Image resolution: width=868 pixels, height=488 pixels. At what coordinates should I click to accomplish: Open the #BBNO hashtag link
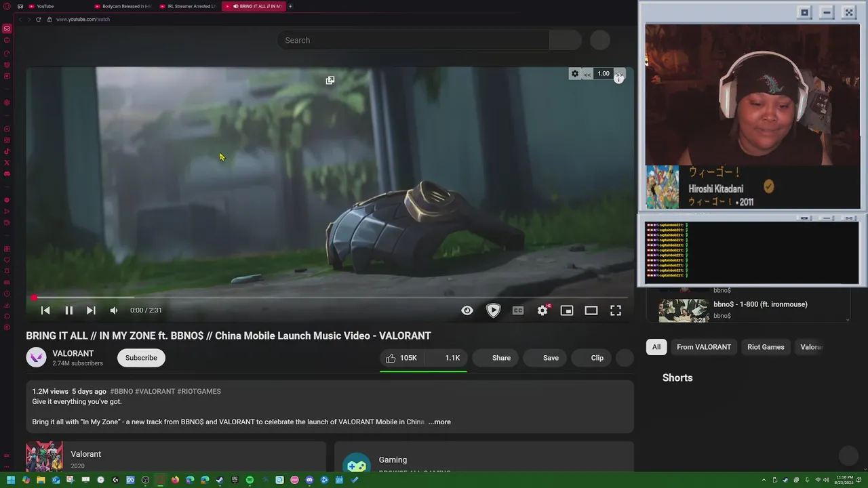121,391
